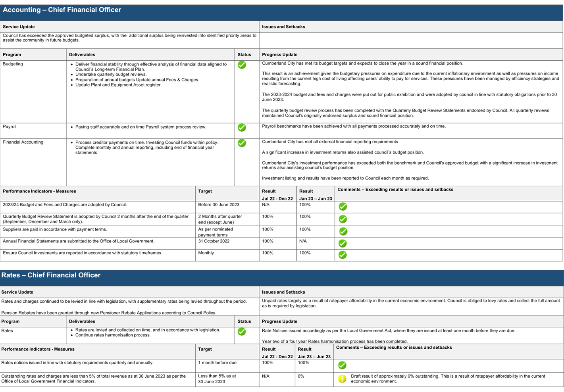Click 'Unpaid rates largely as a result' paragraph
Image resolution: width=564 pixels, height=392 pixels.
tap(411, 303)
